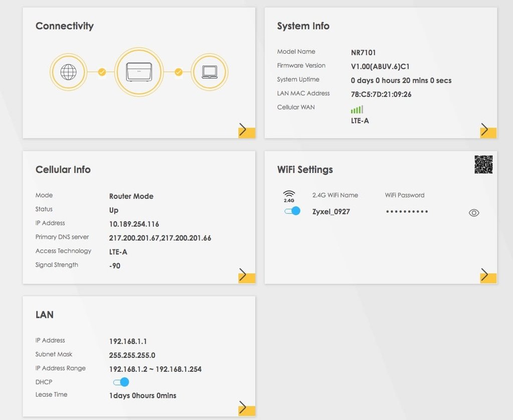Click the 2.4G WiFi band icon
This screenshot has height=420, width=513.
[289, 196]
